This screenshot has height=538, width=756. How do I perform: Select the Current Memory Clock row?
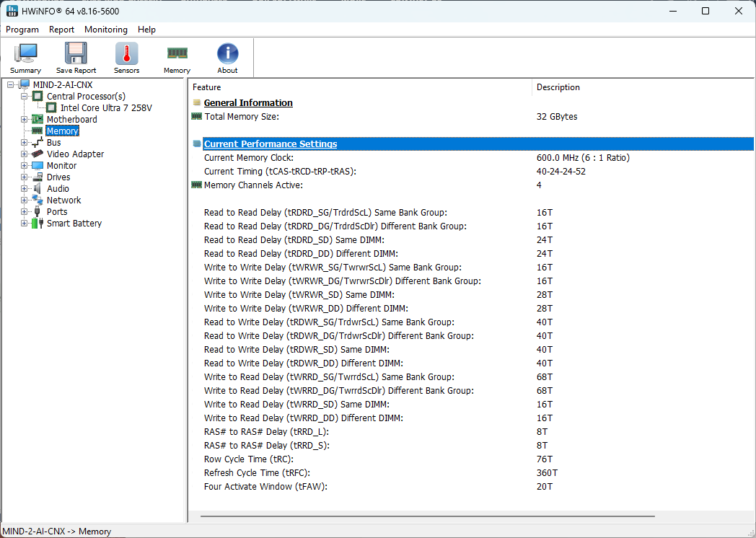coord(472,158)
